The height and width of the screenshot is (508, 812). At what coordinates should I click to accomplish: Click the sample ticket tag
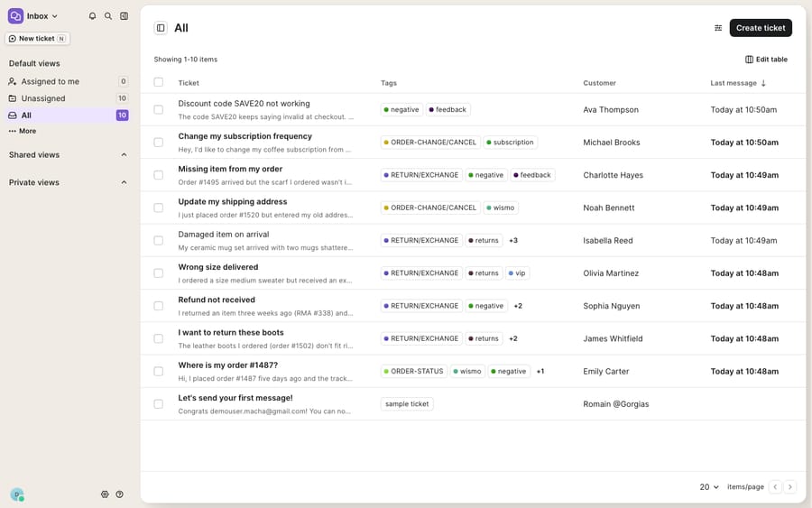(x=407, y=404)
